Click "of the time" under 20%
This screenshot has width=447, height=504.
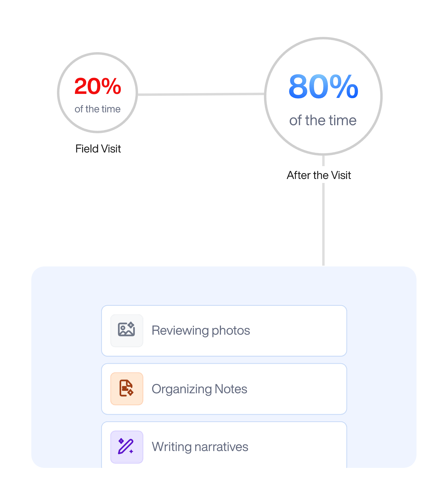click(x=98, y=109)
